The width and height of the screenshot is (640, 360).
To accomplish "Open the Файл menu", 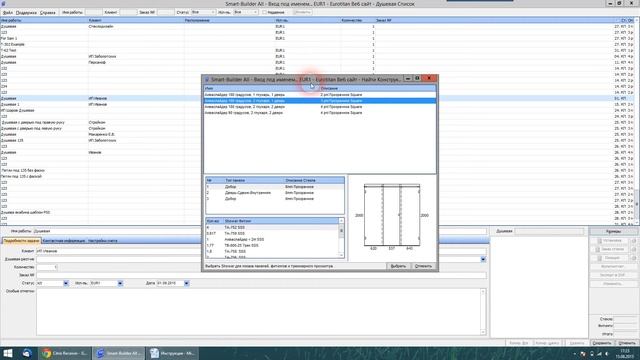I will (8, 13).
